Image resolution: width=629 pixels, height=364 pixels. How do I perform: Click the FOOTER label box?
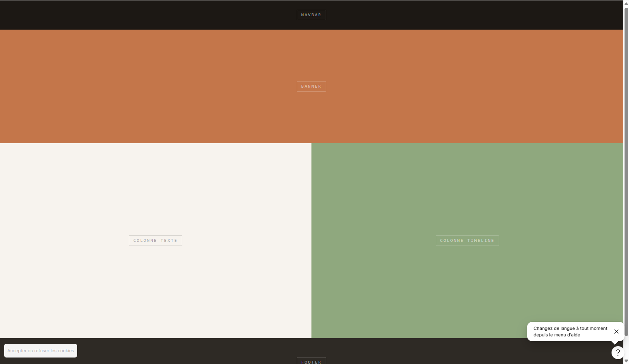[x=311, y=361]
